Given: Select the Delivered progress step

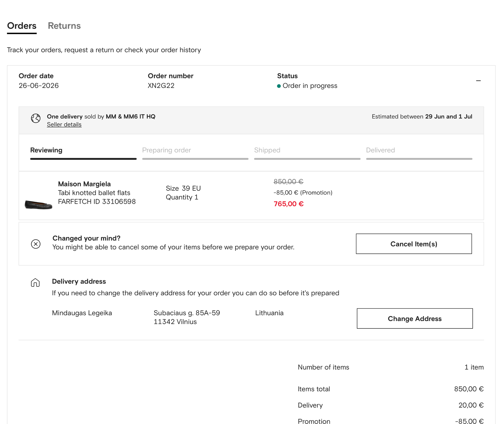Looking at the screenshot, I should [x=419, y=153].
